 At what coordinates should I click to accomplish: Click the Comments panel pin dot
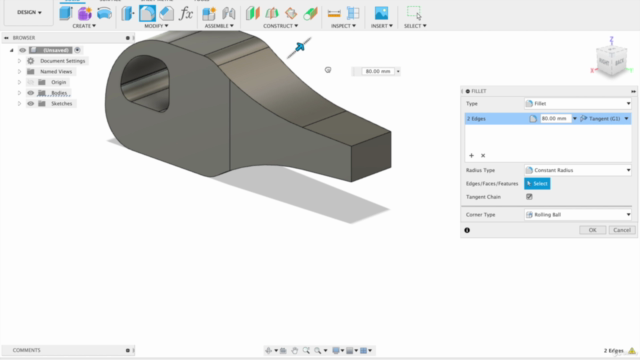(x=127, y=350)
